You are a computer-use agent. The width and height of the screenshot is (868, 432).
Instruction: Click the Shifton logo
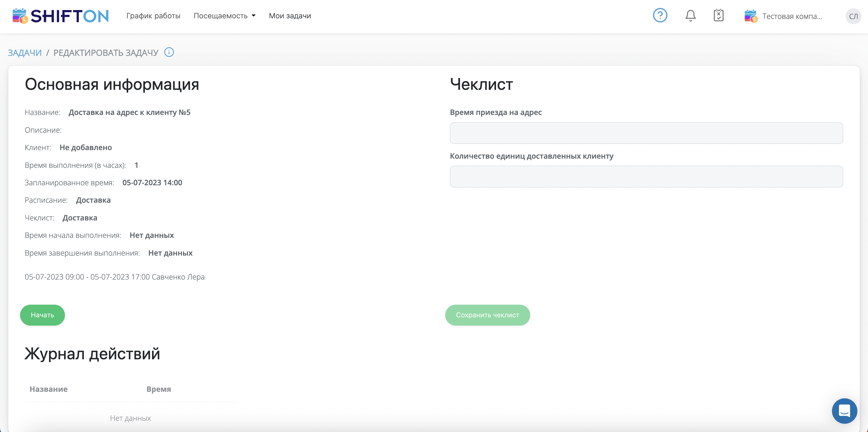(x=61, y=16)
